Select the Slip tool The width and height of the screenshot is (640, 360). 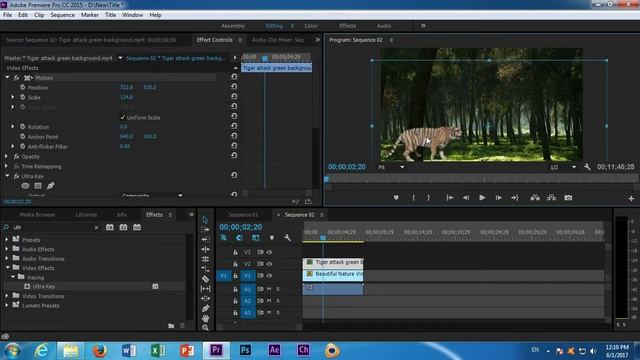tap(205, 289)
